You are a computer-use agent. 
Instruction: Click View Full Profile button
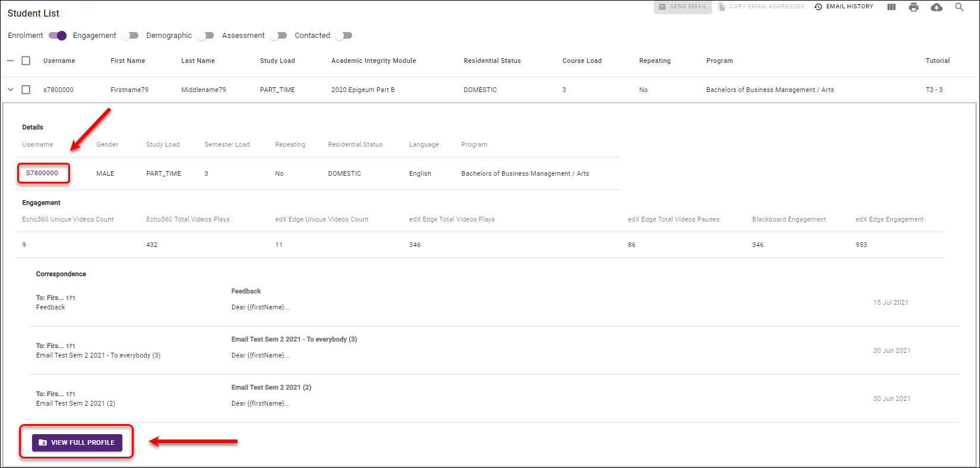(77, 442)
